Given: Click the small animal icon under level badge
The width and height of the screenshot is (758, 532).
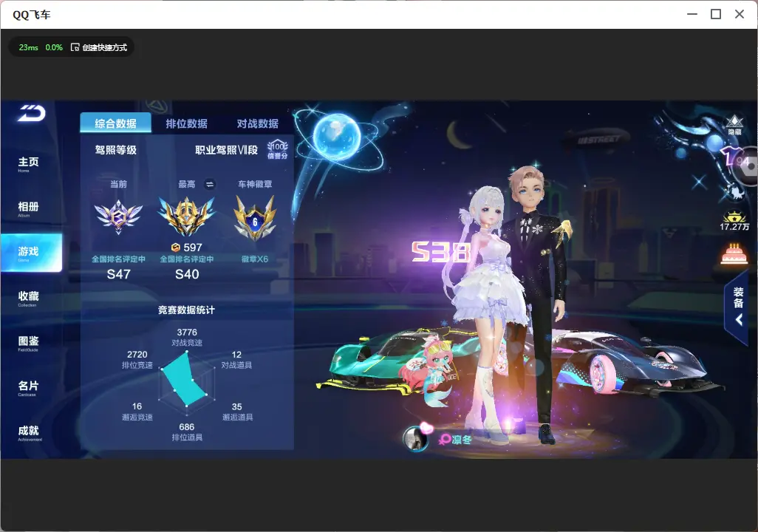Looking at the screenshot, I should tap(735, 192).
